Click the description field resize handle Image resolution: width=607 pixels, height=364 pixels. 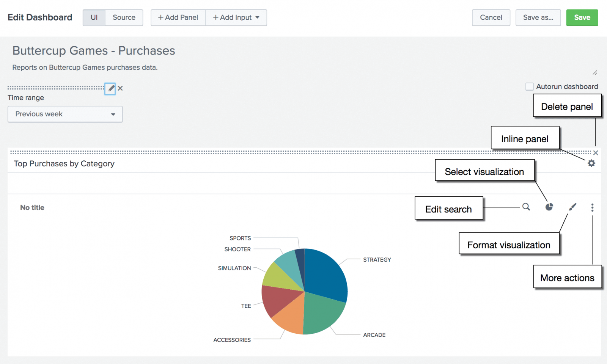[595, 72]
